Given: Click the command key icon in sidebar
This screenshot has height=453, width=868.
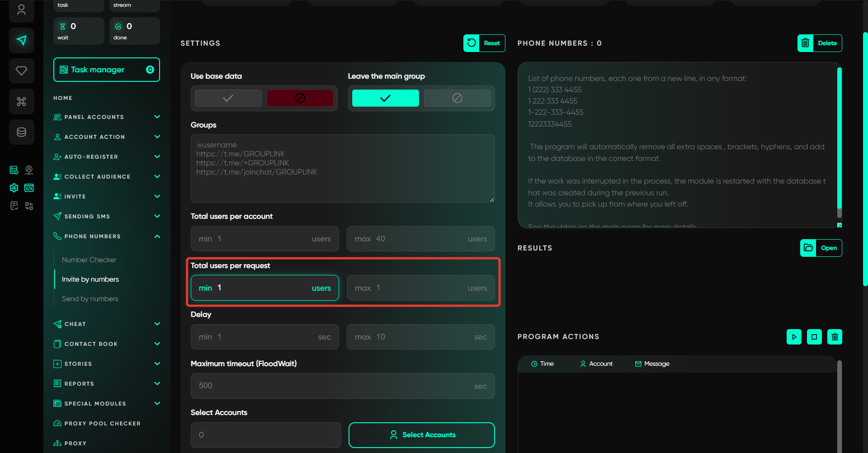Looking at the screenshot, I should [x=21, y=101].
